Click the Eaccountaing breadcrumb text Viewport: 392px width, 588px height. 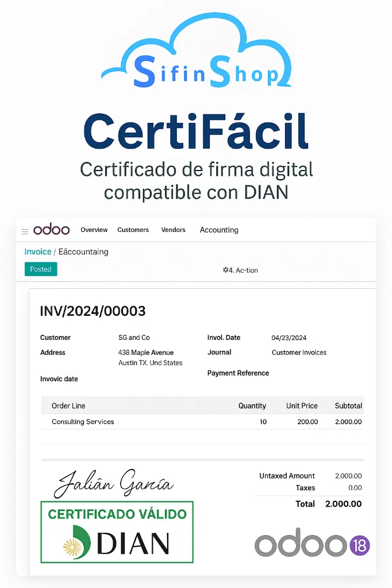(83, 252)
